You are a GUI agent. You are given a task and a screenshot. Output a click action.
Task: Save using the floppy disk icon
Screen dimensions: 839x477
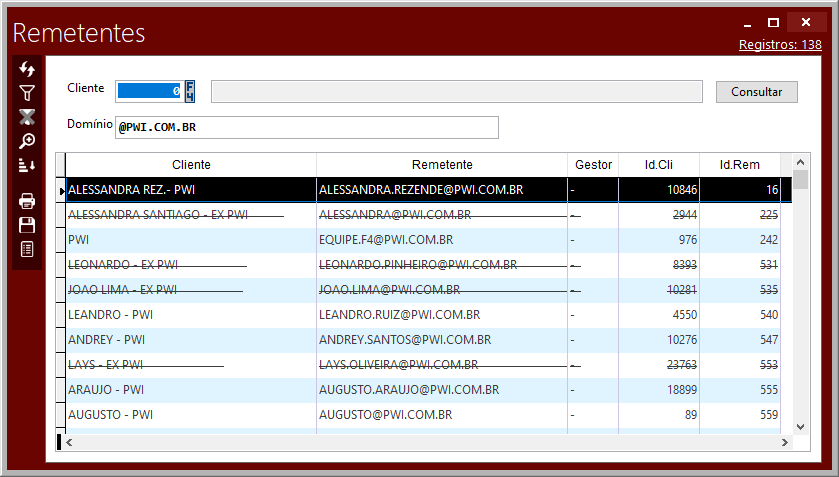pos(27,225)
